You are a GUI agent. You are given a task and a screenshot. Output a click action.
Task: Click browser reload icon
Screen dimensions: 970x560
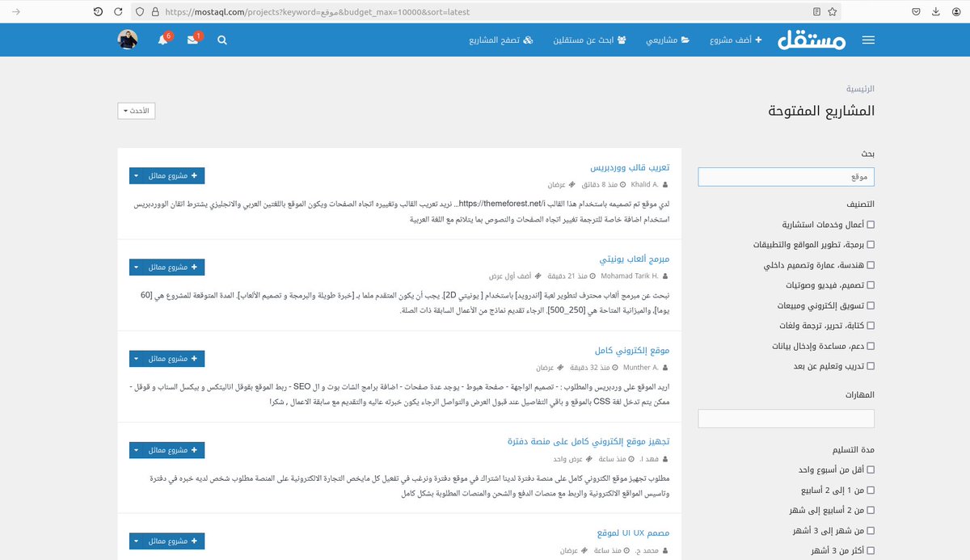click(x=118, y=12)
